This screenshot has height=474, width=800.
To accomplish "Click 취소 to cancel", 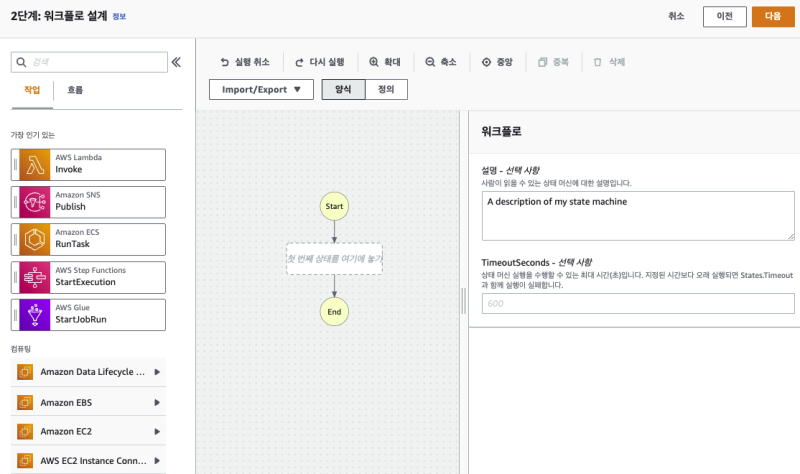I will 676,16.
